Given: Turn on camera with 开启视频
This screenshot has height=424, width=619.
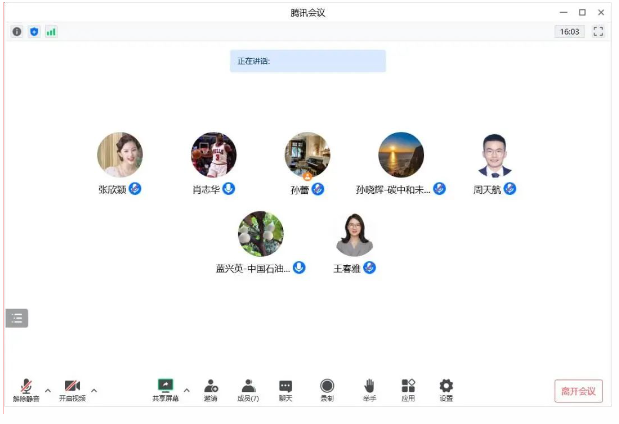Looking at the screenshot, I should [x=72, y=389].
